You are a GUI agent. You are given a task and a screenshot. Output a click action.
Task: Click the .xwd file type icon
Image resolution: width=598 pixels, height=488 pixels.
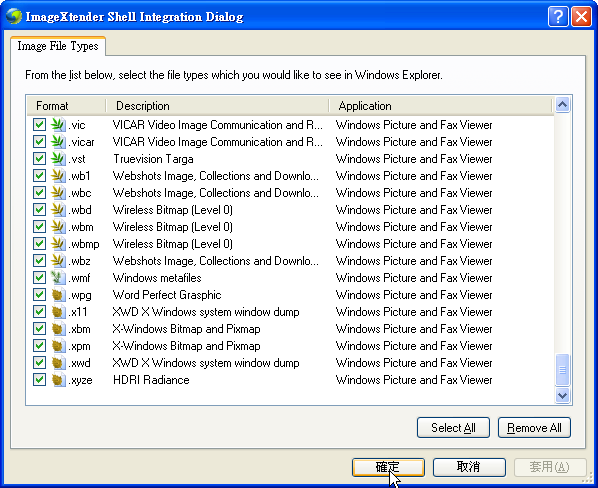pos(58,363)
